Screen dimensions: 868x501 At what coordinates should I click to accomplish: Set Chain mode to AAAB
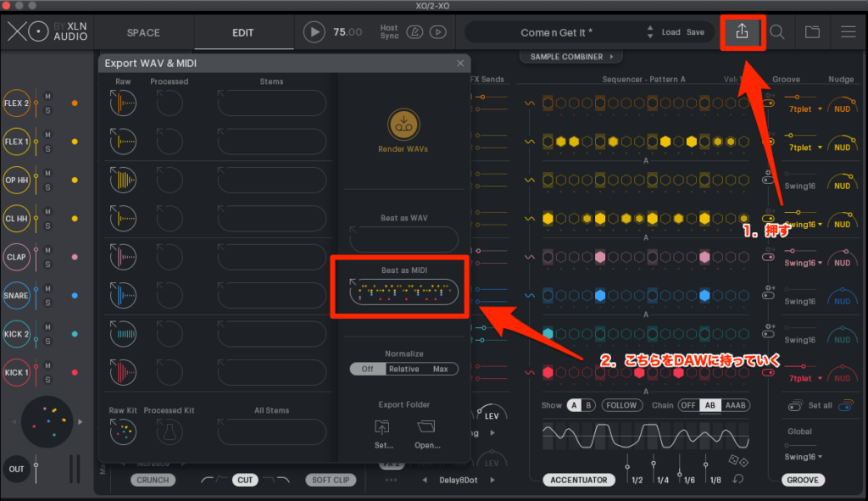(736, 405)
